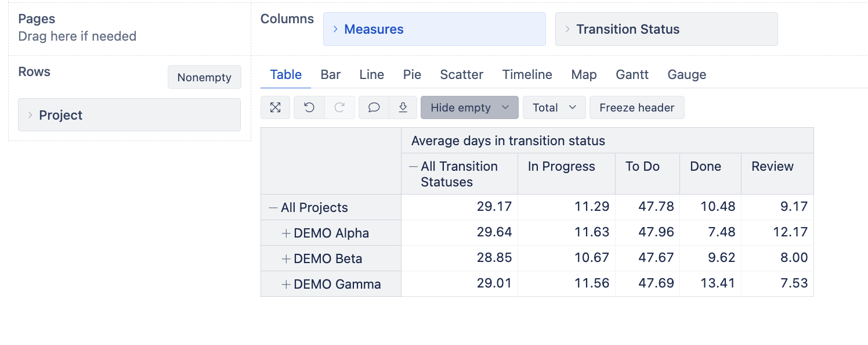Expand DEMO Beta project row

285,258
